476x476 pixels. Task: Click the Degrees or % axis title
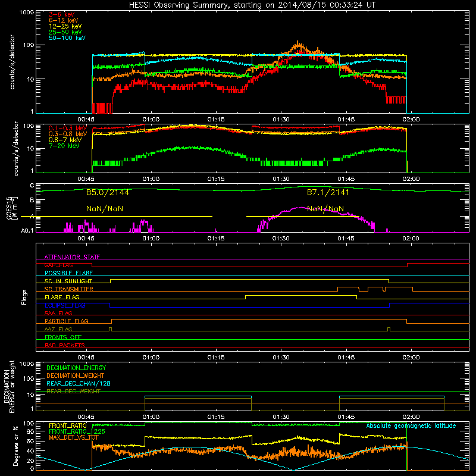pos(15,446)
